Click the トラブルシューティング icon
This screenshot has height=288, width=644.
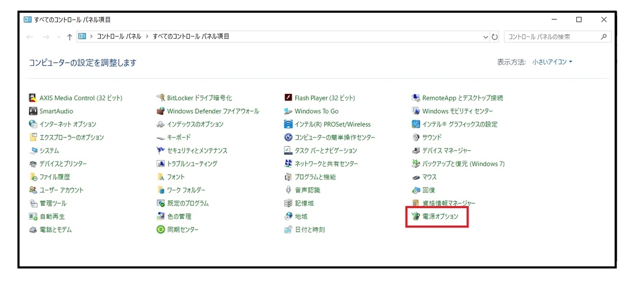[x=160, y=164]
